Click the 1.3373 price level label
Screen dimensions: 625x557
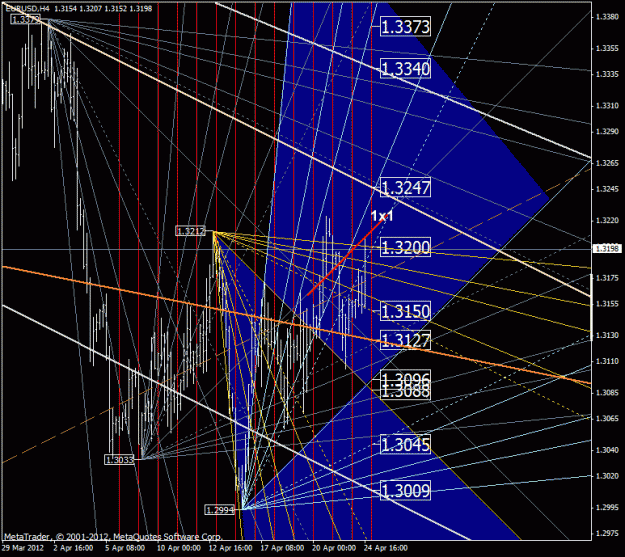coord(405,27)
